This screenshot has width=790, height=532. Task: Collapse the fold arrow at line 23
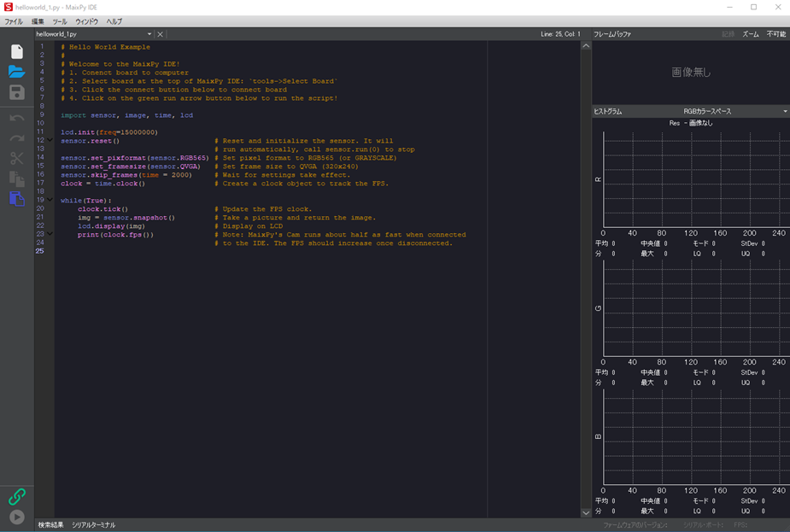pos(50,234)
